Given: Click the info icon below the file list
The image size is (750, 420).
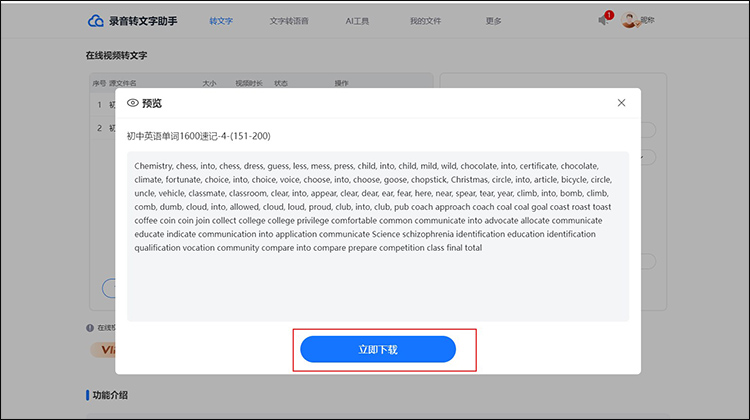Looking at the screenshot, I should (90, 328).
